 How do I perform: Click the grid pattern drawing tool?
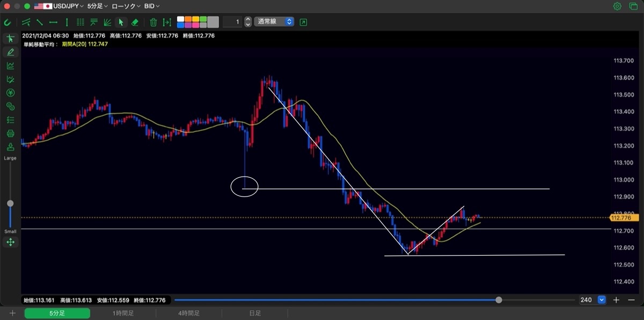[80, 22]
